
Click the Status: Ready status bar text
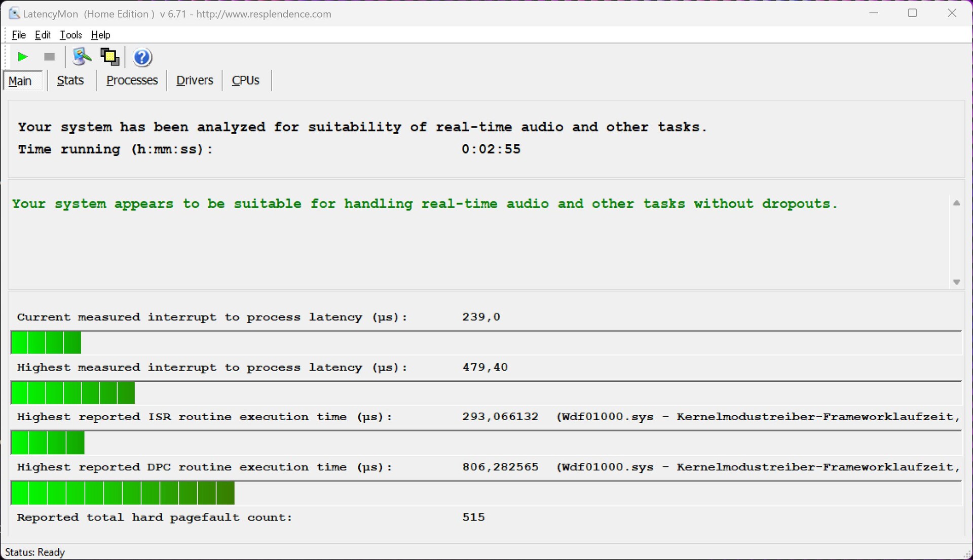click(35, 552)
